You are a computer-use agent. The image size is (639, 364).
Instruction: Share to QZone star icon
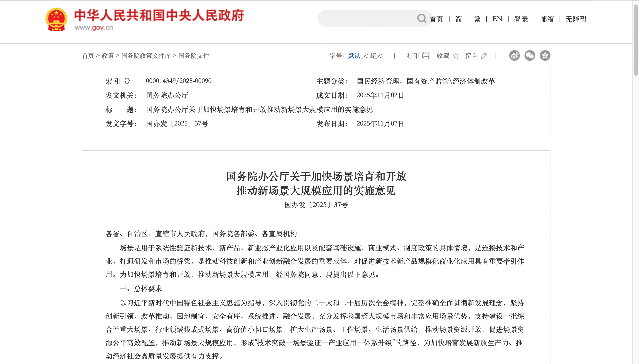[545, 55]
